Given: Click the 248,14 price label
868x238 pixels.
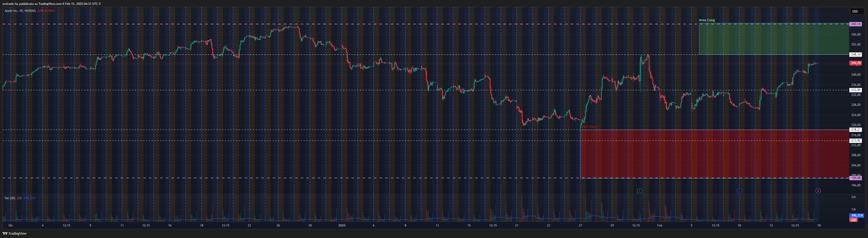Looking at the screenshot, I should (x=856, y=54).
